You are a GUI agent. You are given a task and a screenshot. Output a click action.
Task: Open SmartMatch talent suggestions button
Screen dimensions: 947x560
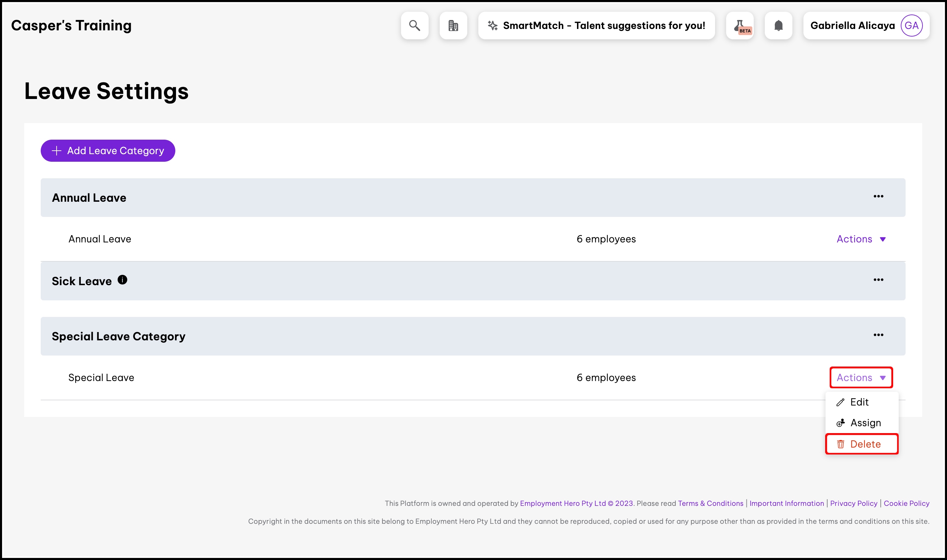[596, 26]
